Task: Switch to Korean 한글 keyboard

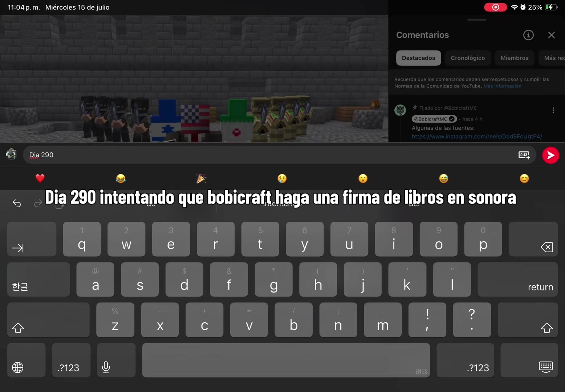Action: pyautogui.click(x=38, y=279)
